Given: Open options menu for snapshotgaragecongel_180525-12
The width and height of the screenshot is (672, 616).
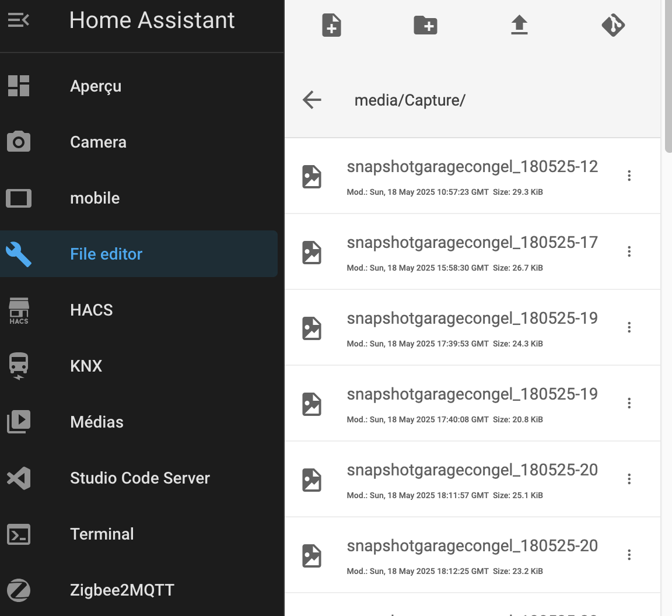Looking at the screenshot, I should tap(629, 176).
